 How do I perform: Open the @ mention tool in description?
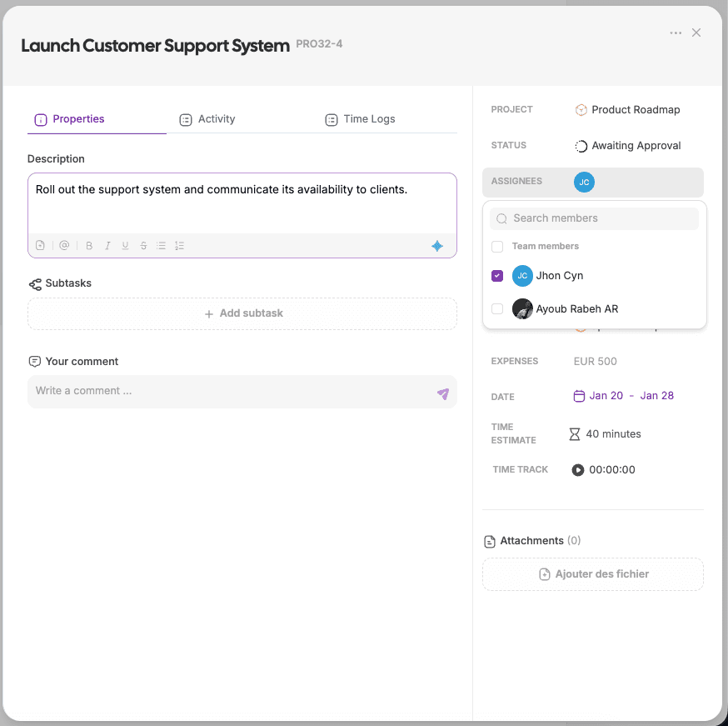click(64, 245)
